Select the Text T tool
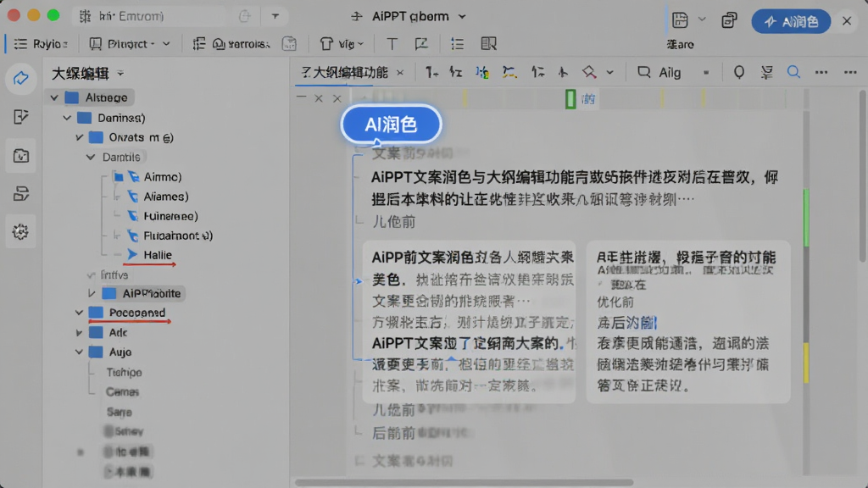The image size is (868, 488). 392,44
